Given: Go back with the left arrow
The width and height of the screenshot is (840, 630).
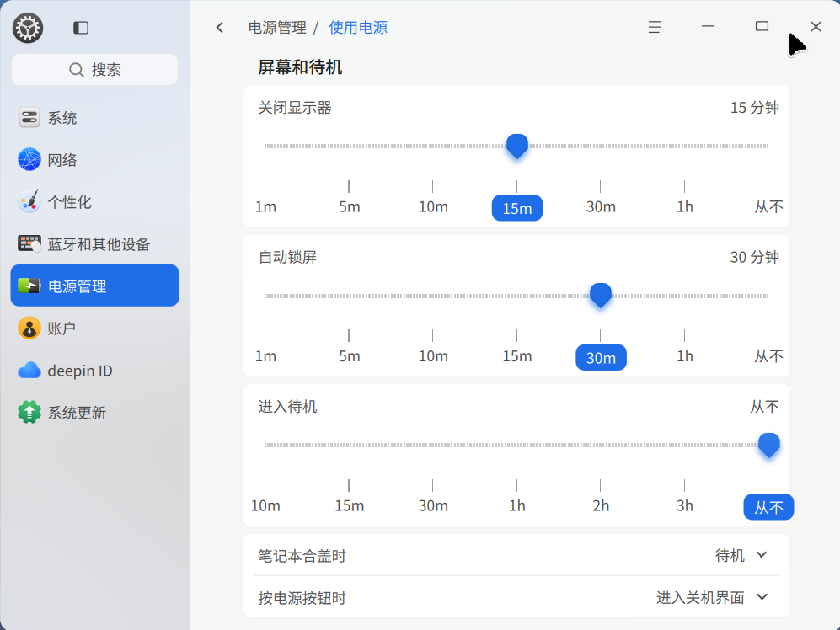Looking at the screenshot, I should click(x=220, y=27).
